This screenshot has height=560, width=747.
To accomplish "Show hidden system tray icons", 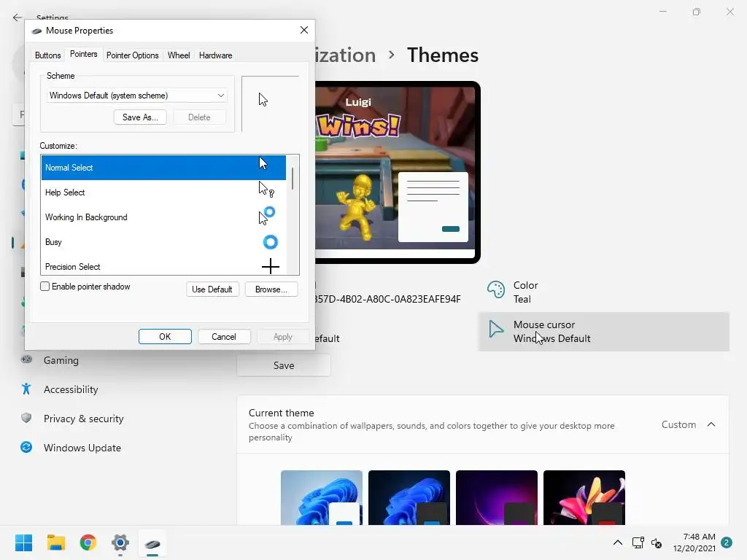I will point(617,542).
